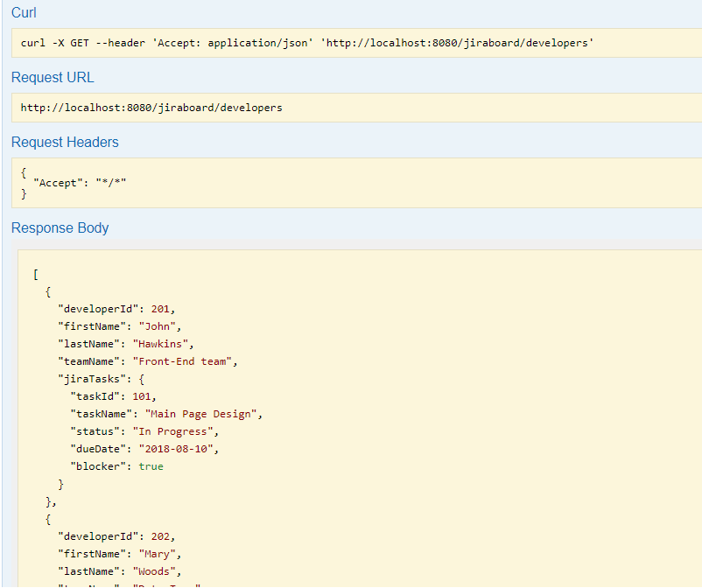Click the lastName "Hawkins" value

160,344
